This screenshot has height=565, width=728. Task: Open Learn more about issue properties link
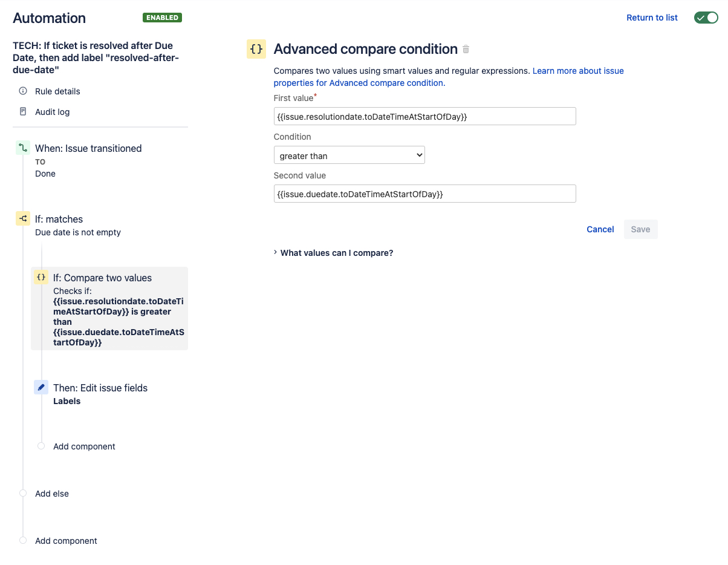coord(578,71)
